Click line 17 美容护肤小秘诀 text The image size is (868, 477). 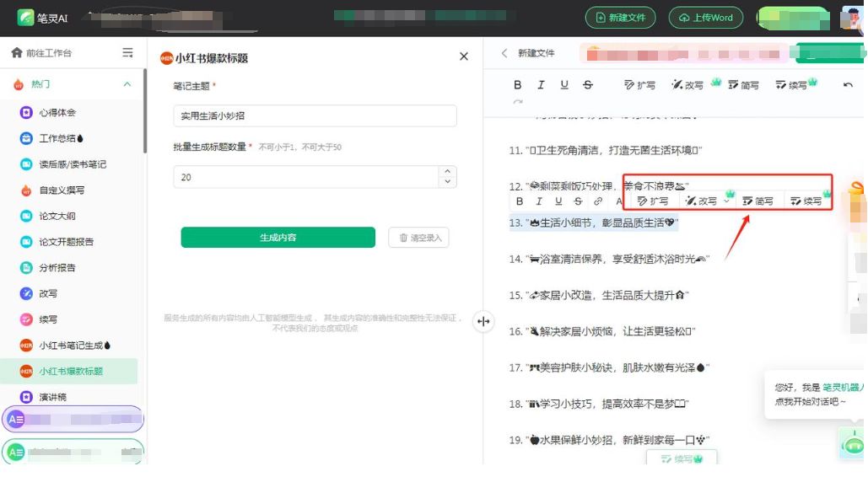point(609,368)
